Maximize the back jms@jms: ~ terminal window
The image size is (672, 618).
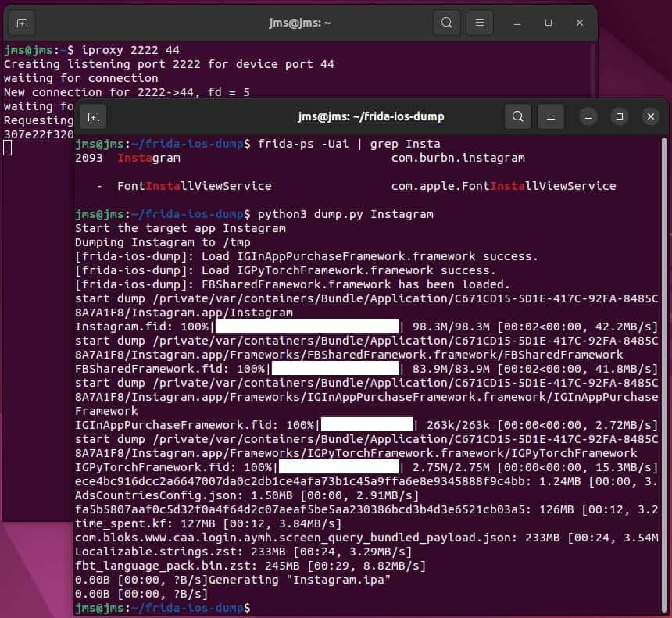(549, 23)
